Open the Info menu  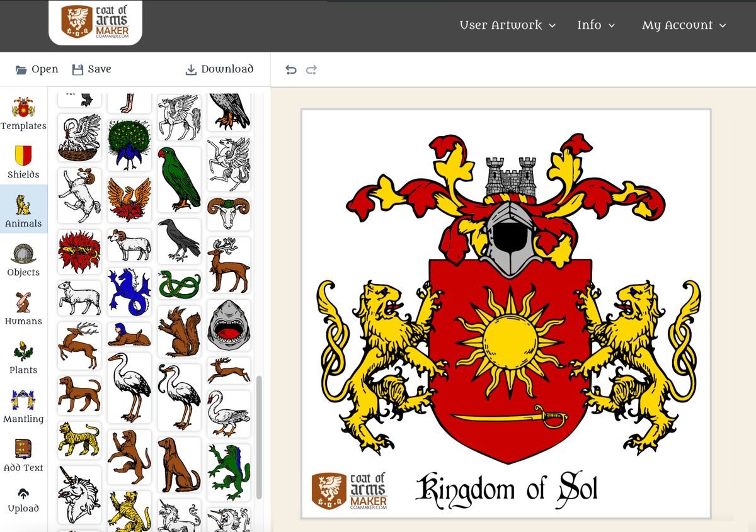point(590,25)
